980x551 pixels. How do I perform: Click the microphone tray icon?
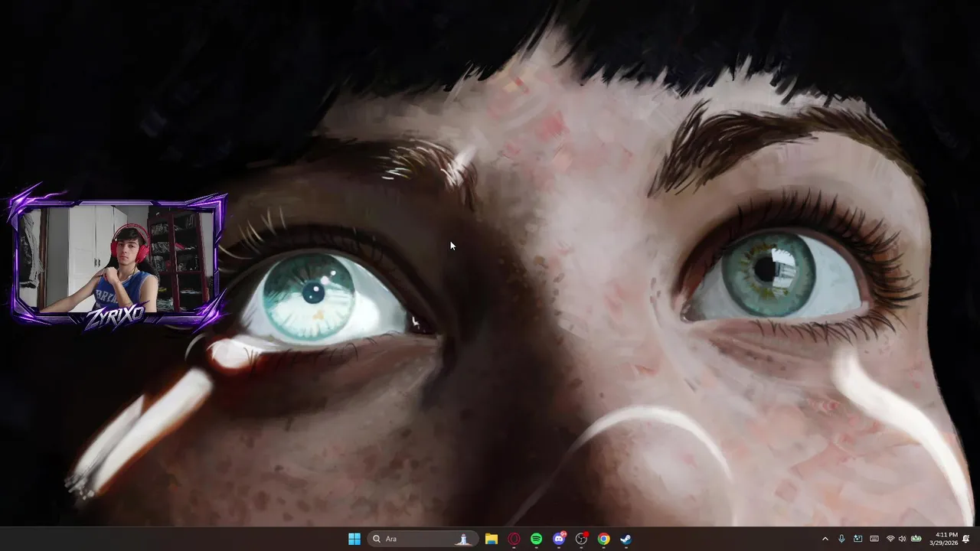pos(841,539)
